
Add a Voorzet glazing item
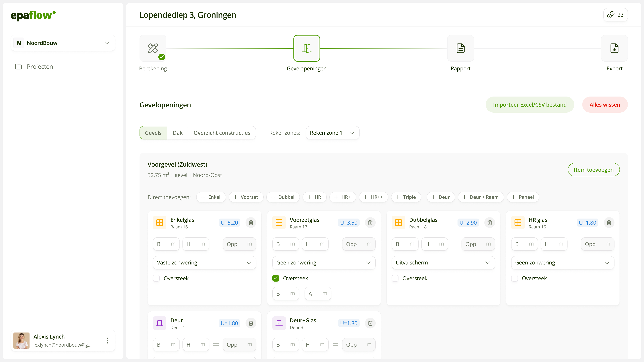point(246,197)
